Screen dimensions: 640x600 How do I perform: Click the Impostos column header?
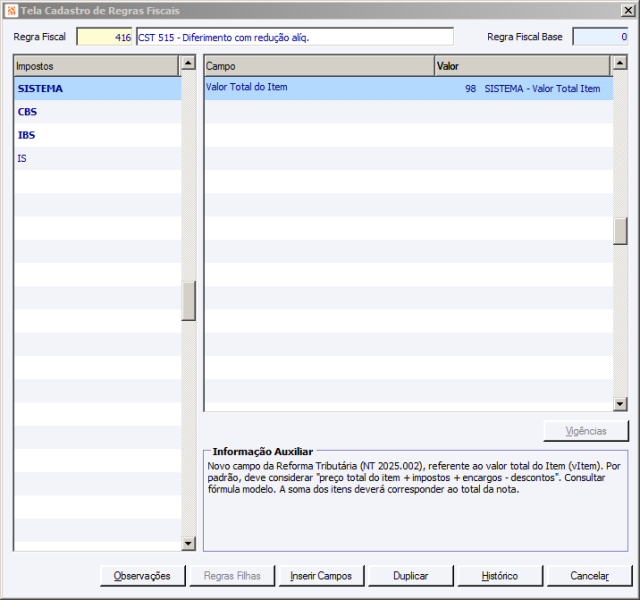96,66
